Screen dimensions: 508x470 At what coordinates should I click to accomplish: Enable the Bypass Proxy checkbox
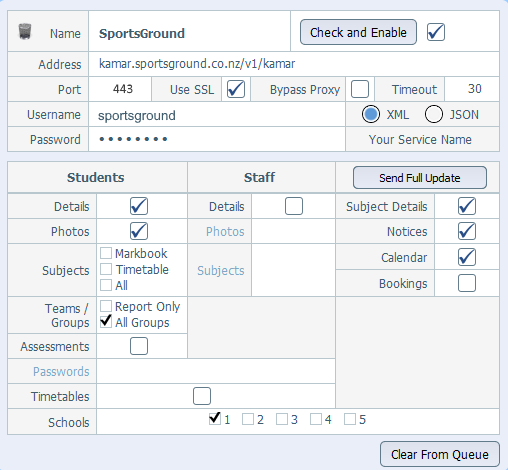[x=360, y=89]
